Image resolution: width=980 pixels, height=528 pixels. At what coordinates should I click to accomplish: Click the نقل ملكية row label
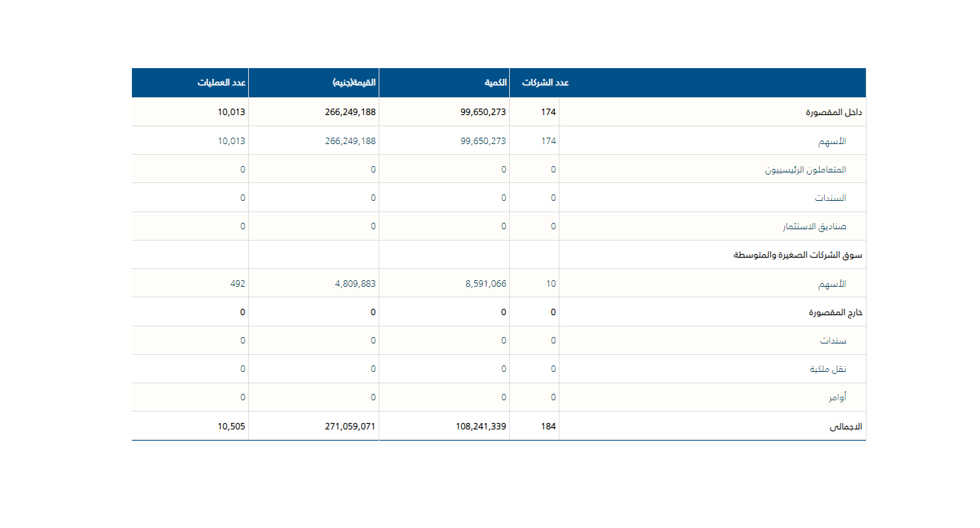(828, 369)
